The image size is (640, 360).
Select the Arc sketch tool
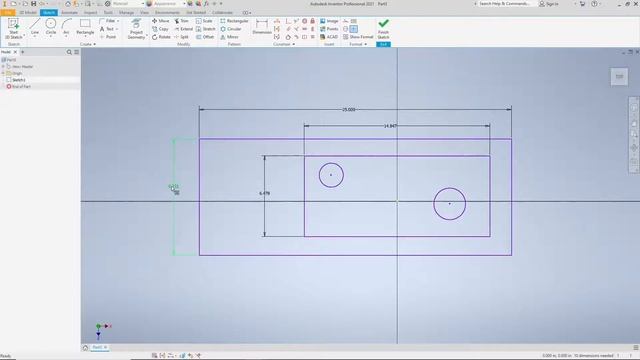tap(66, 27)
